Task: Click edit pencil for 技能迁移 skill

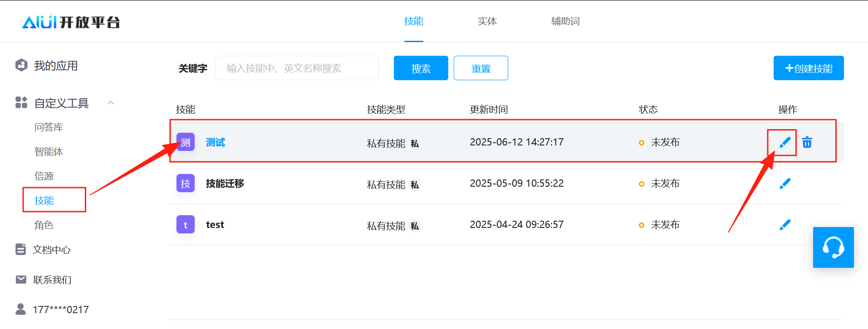Action: pyautogui.click(x=785, y=184)
